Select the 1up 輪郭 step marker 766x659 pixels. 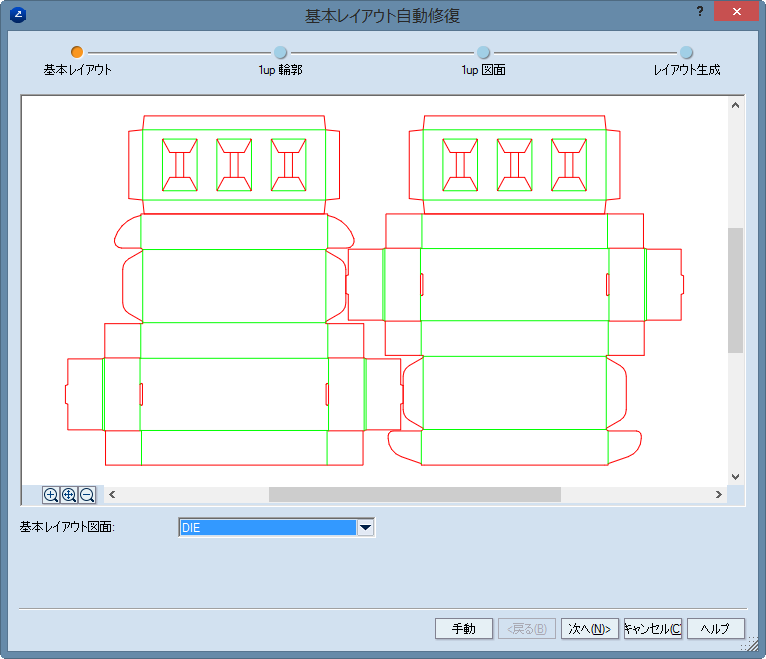point(280,52)
